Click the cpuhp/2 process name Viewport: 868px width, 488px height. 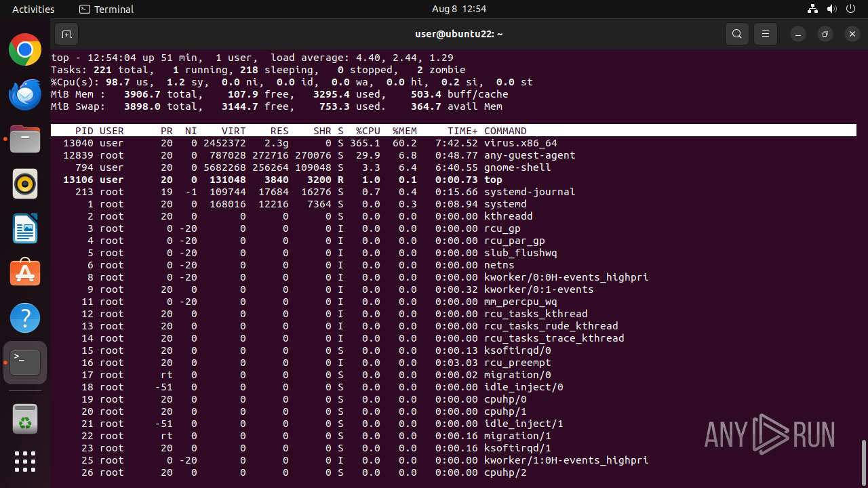[x=505, y=472]
